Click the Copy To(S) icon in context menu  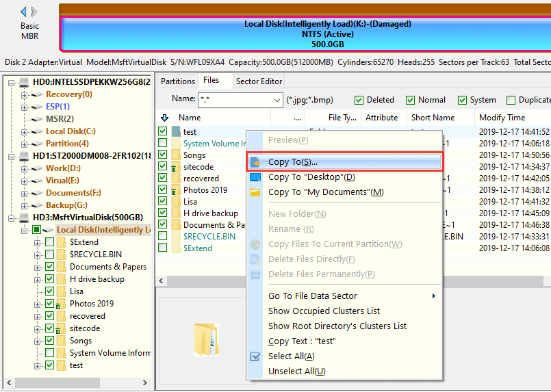255,162
